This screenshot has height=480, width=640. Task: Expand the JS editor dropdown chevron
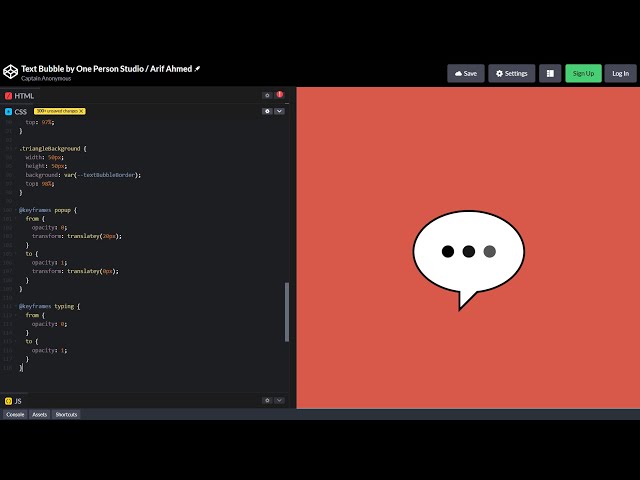[280, 400]
